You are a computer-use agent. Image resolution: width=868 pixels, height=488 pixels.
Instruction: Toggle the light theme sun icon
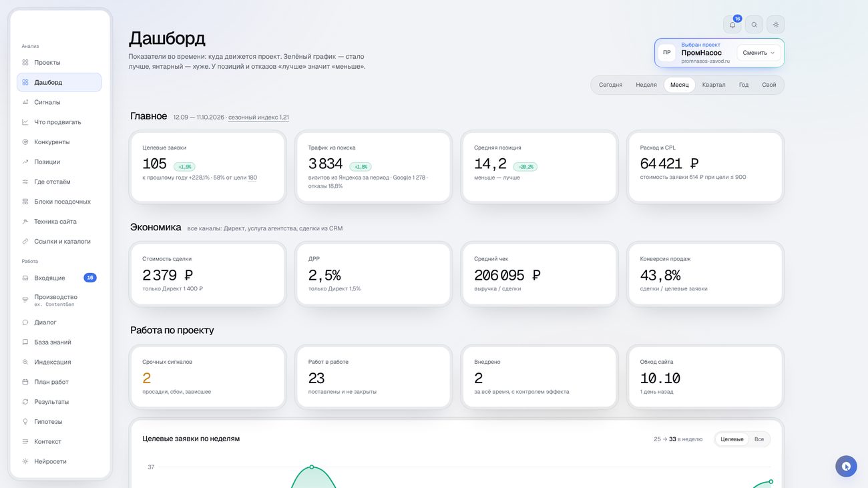tap(776, 25)
